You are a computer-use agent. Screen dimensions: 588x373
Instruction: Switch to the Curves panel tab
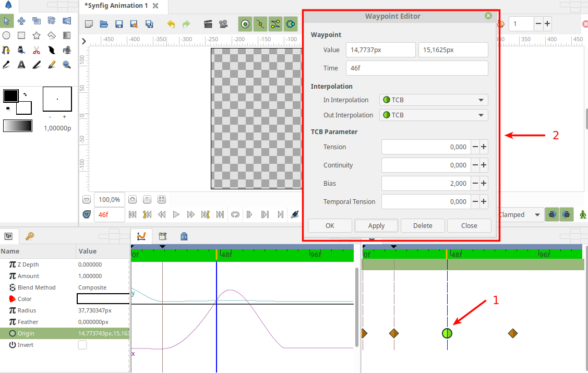pos(142,236)
